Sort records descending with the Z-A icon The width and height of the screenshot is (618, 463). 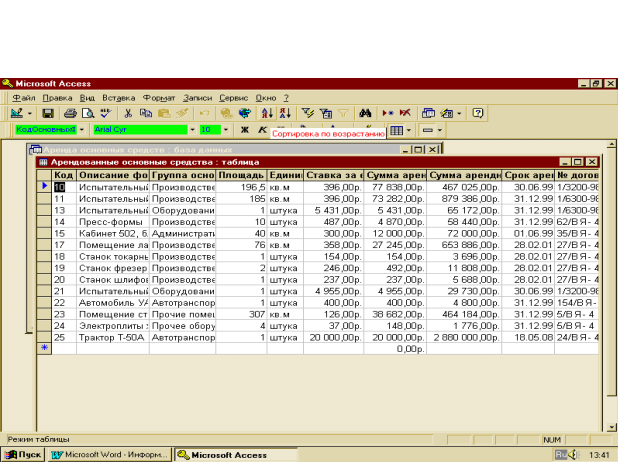coord(284,114)
